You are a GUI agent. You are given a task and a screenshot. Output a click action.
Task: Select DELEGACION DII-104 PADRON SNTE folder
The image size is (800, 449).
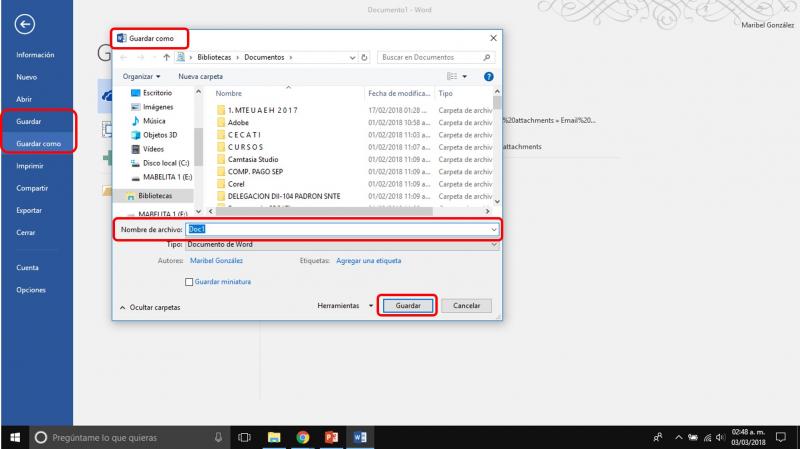click(x=284, y=196)
